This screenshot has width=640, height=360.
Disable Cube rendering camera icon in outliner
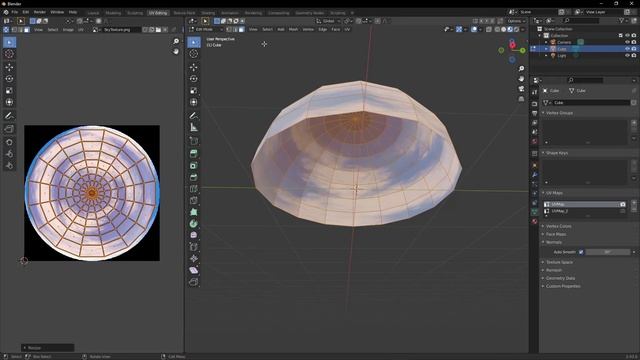point(634,49)
